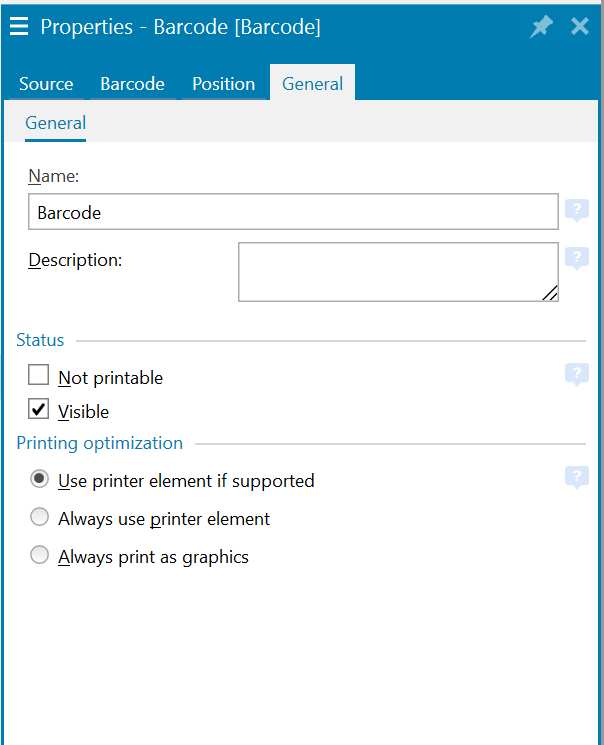Enable the Not printable checkbox
Viewport: 604px width, 745px height.
pyautogui.click(x=39, y=376)
